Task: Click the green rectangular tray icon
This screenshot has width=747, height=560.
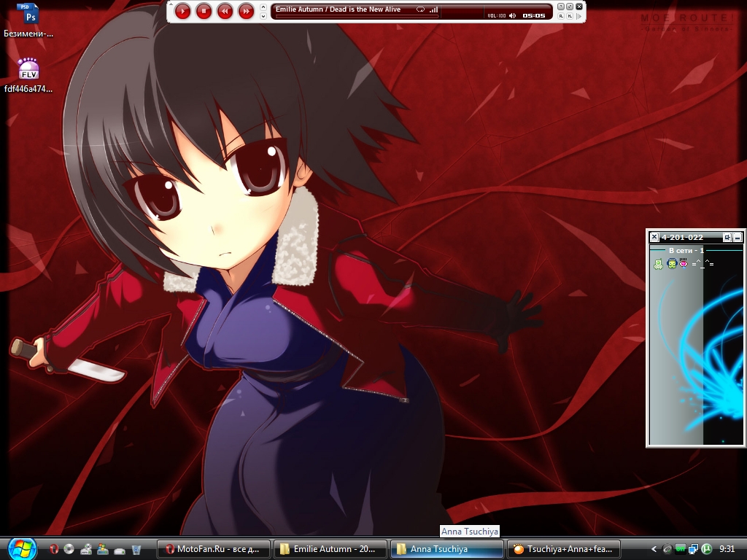Action: [x=681, y=548]
